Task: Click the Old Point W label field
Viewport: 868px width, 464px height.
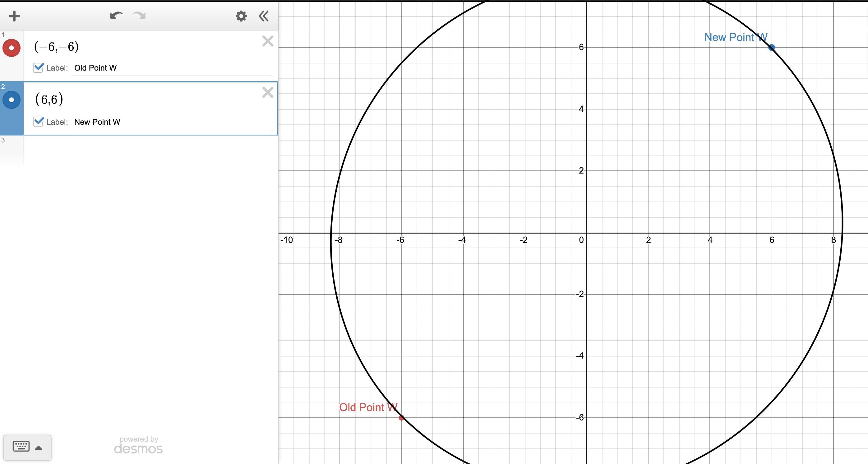Action: pos(171,68)
